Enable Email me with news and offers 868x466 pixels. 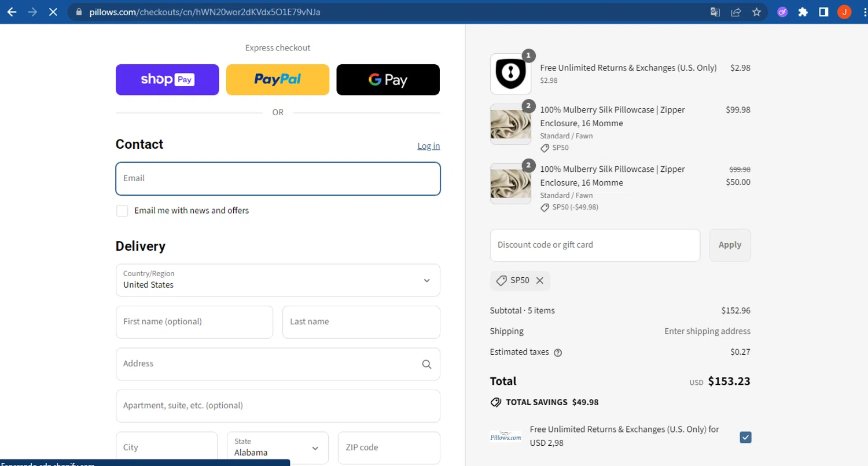(x=122, y=211)
